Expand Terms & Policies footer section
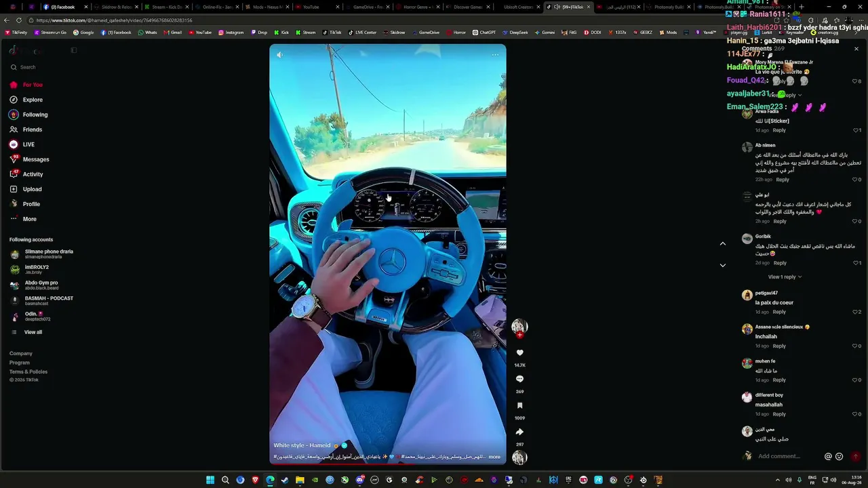The width and height of the screenshot is (868, 488). click(28, 372)
